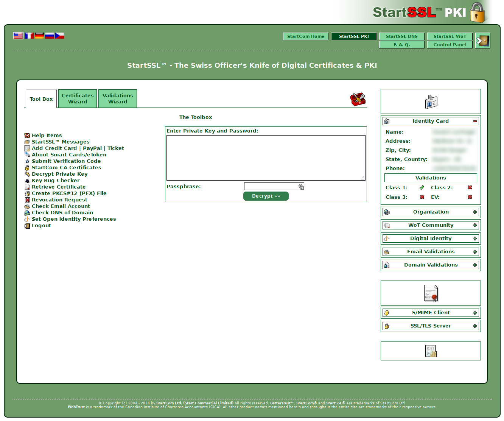The height and width of the screenshot is (421, 504).
Task: Expand the Domain Validations section
Action: click(474, 265)
